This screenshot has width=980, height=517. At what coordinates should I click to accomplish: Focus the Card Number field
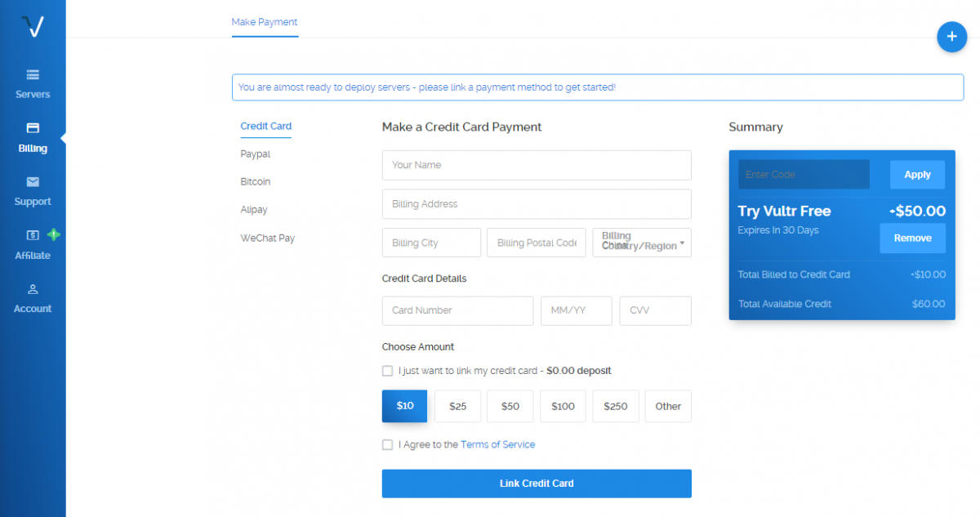point(457,310)
